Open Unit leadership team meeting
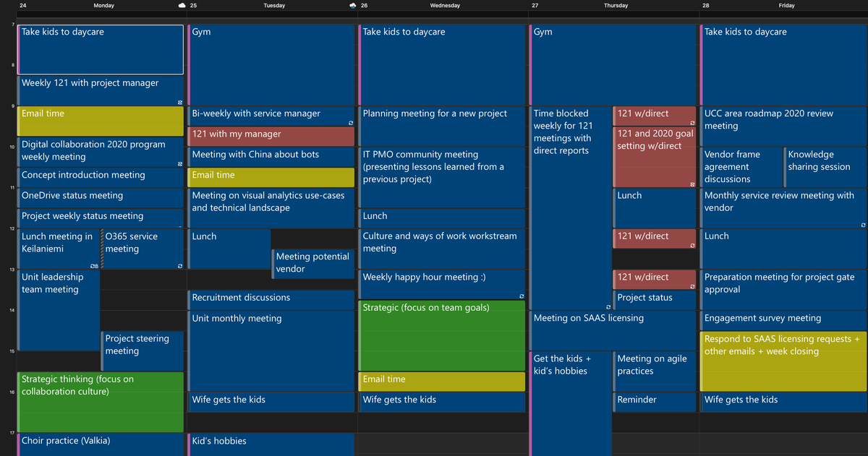The width and height of the screenshot is (868, 456). tap(59, 310)
